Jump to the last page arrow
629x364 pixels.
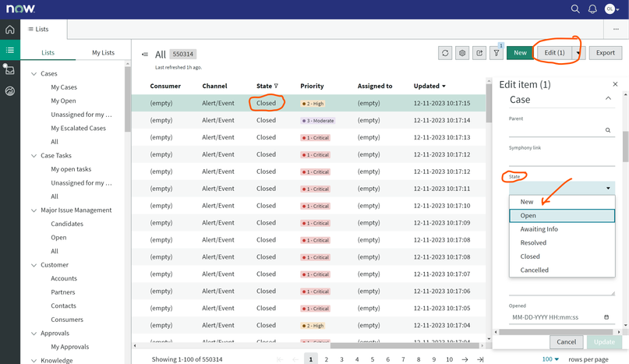(x=480, y=359)
